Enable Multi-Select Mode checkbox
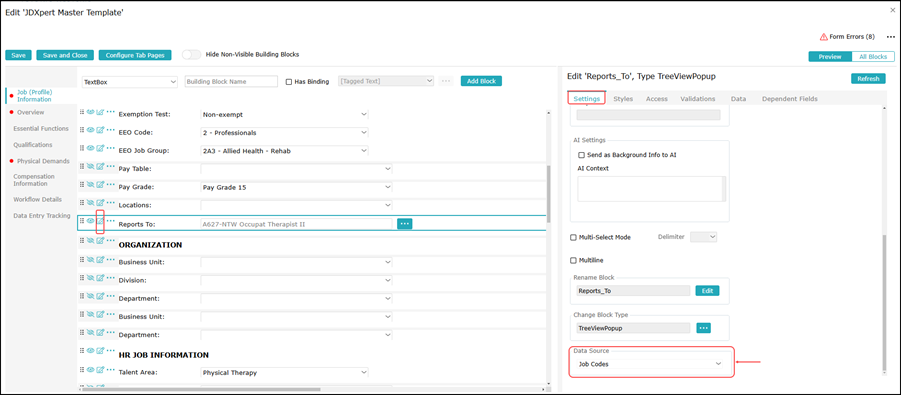The image size is (901, 395). click(573, 237)
